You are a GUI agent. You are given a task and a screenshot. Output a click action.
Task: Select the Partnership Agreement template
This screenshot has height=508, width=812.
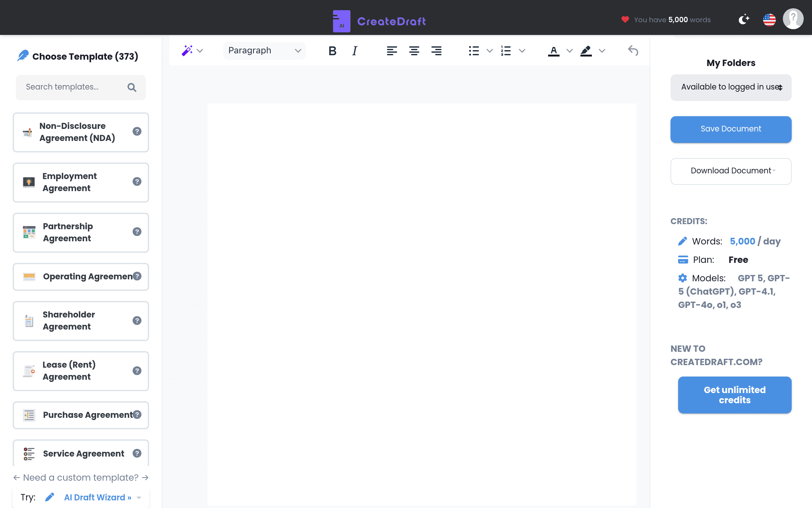pyautogui.click(x=81, y=232)
